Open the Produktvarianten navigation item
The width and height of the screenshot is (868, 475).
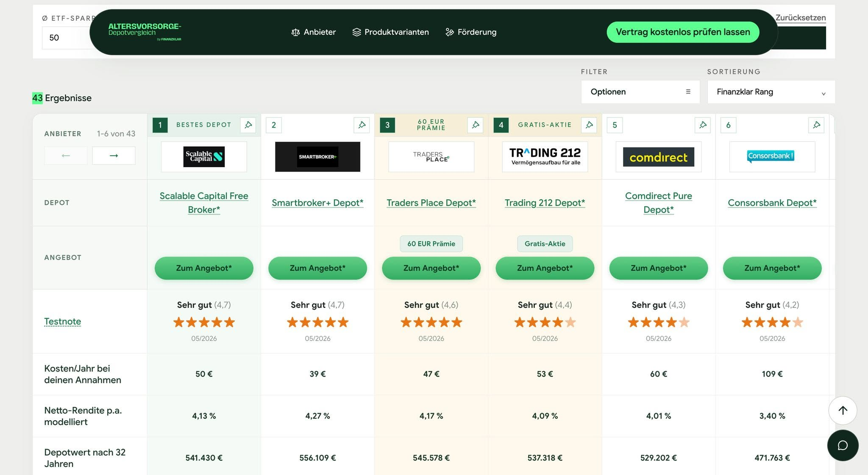pyautogui.click(x=390, y=32)
